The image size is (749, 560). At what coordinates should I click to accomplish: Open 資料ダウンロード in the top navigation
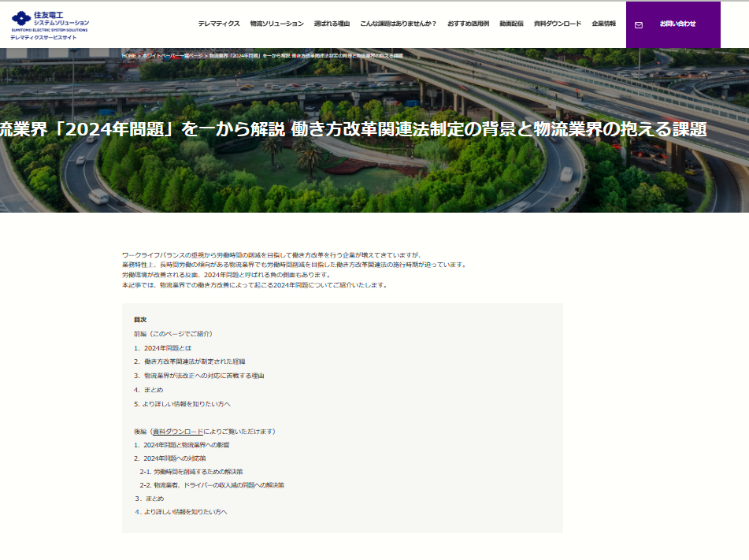[558, 24]
